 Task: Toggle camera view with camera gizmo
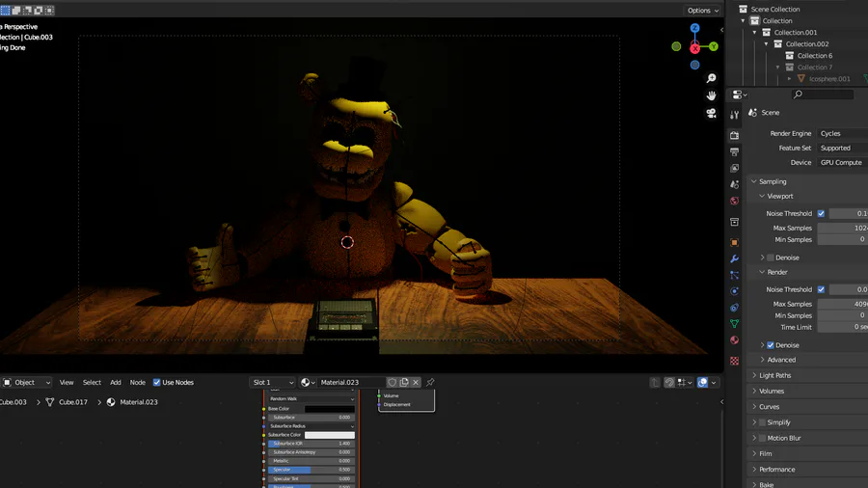[x=712, y=114]
